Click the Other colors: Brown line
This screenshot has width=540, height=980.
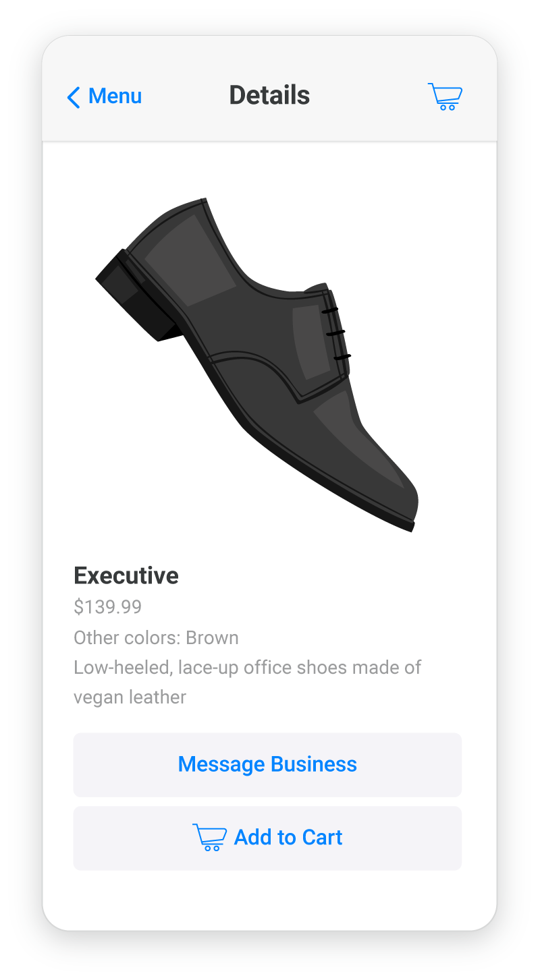tap(156, 638)
